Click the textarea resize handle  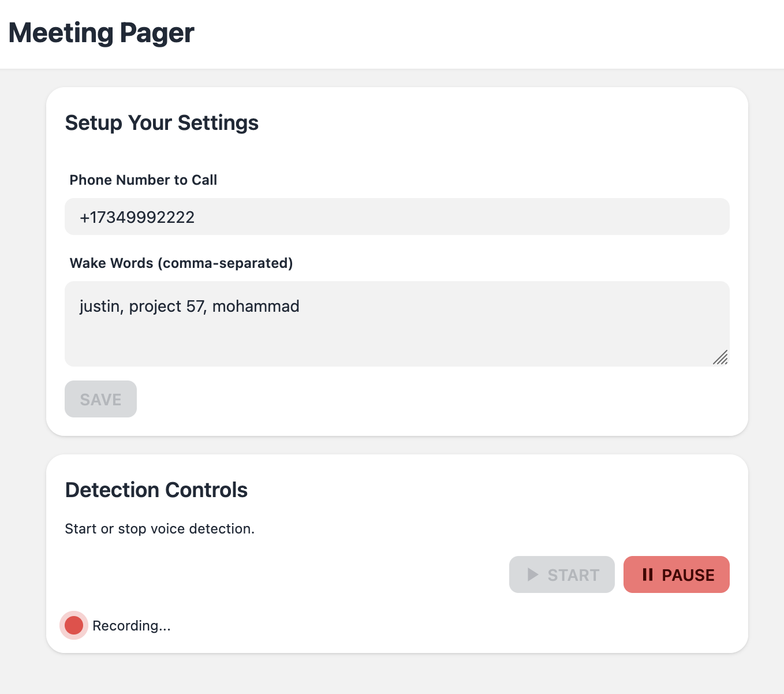pos(720,357)
